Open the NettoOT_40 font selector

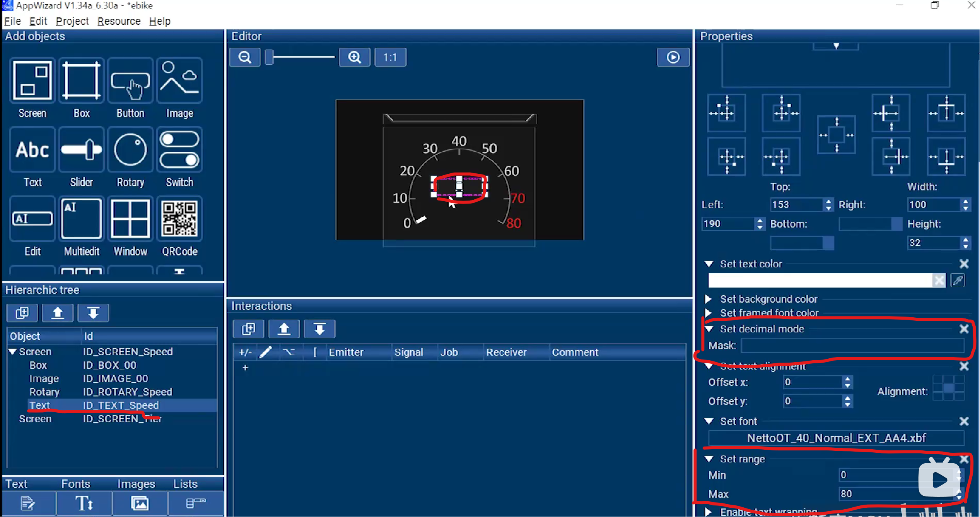pyautogui.click(x=836, y=438)
